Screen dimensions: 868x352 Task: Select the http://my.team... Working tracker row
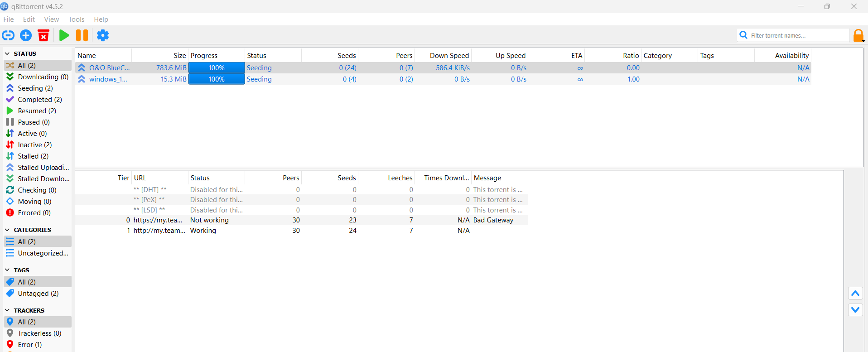(301, 231)
